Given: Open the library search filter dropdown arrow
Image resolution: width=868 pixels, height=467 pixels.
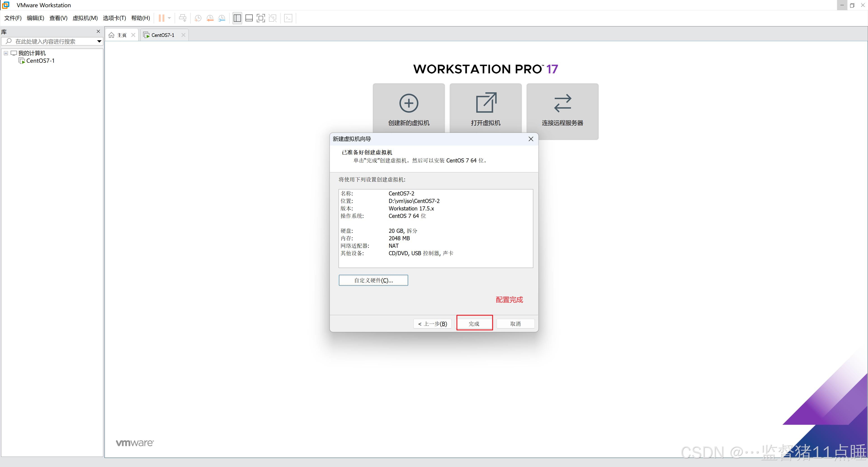Looking at the screenshot, I should pos(99,41).
